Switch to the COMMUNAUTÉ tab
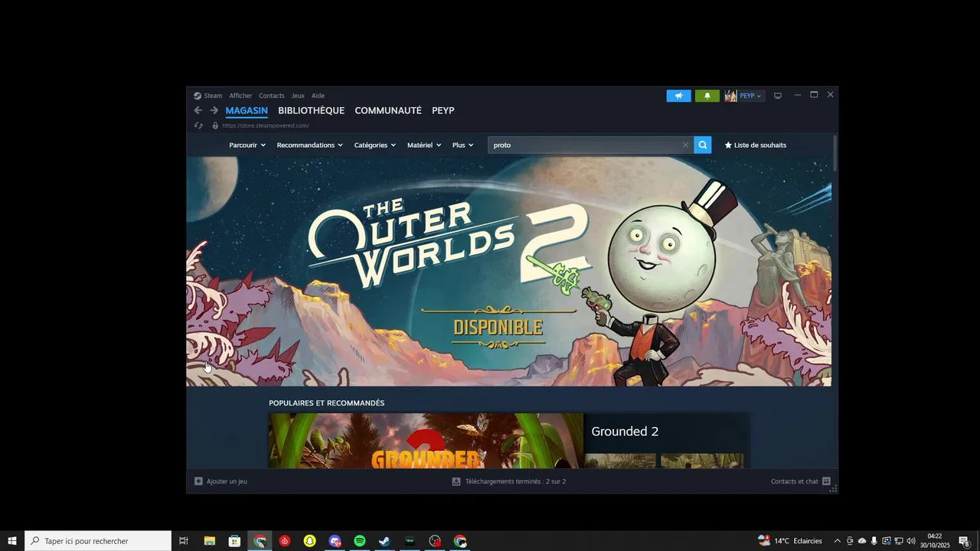Screen dimensions: 980x551 coord(388,110)
